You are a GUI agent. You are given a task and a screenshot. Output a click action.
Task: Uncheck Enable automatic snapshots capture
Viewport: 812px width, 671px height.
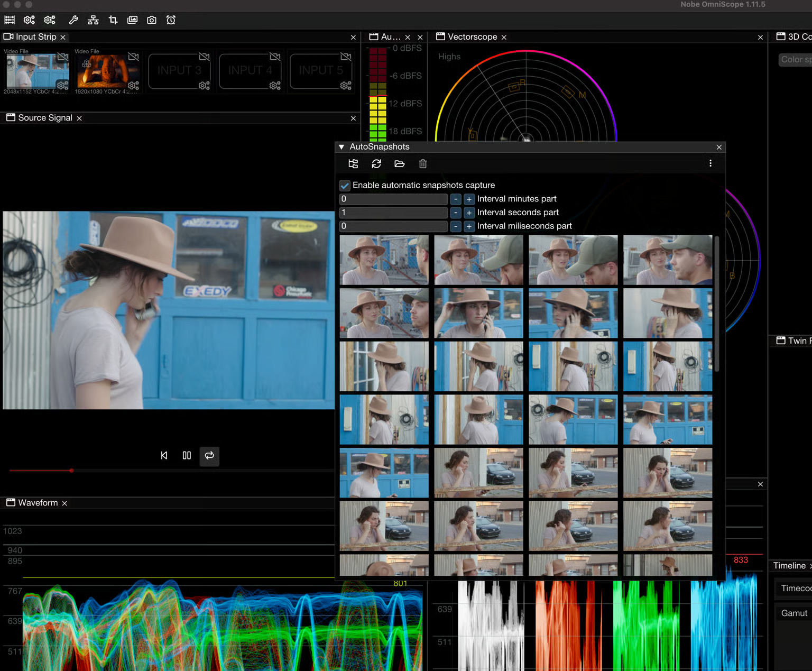(345, 186)
